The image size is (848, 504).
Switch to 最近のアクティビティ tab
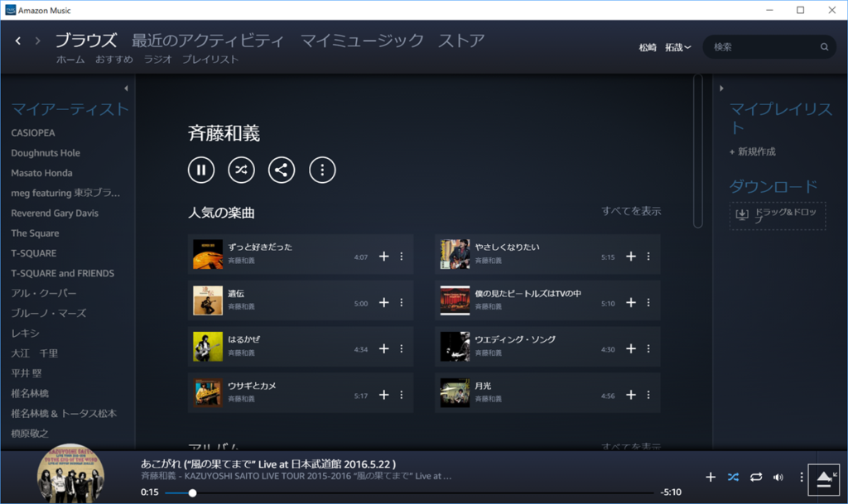click(208, 40)
